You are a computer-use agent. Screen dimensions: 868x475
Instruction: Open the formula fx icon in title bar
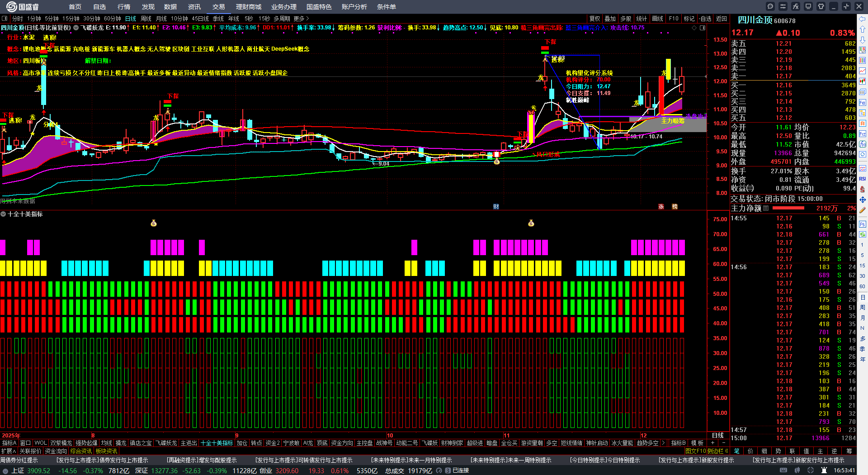(796, 6)
